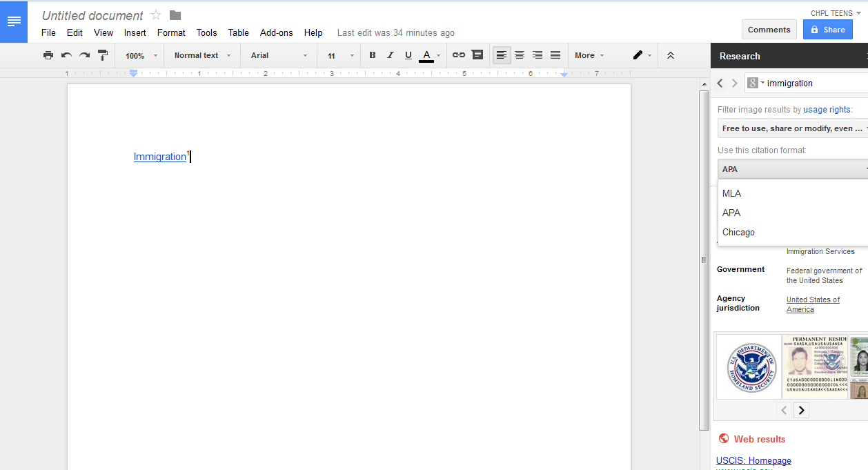868x470 pixels.
Task: Toggle italic formatting
Action: click(391, 55)
